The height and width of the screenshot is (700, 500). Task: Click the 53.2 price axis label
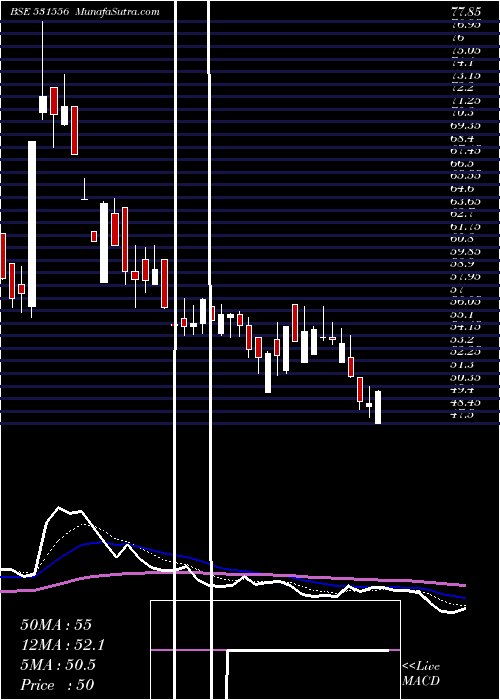point(463,340)
